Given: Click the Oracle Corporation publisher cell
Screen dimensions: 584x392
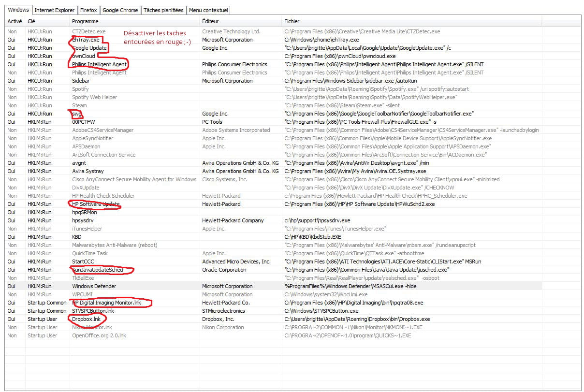Looking at the screenshot, I should click(224, 270).
